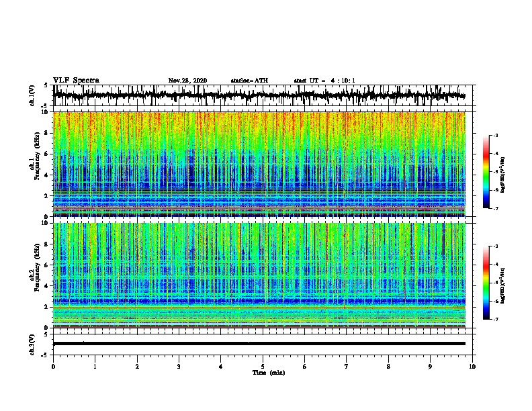Click the ch.1 voltage waveform trace
The image size is (532, 411).
(x=259, y=95)
